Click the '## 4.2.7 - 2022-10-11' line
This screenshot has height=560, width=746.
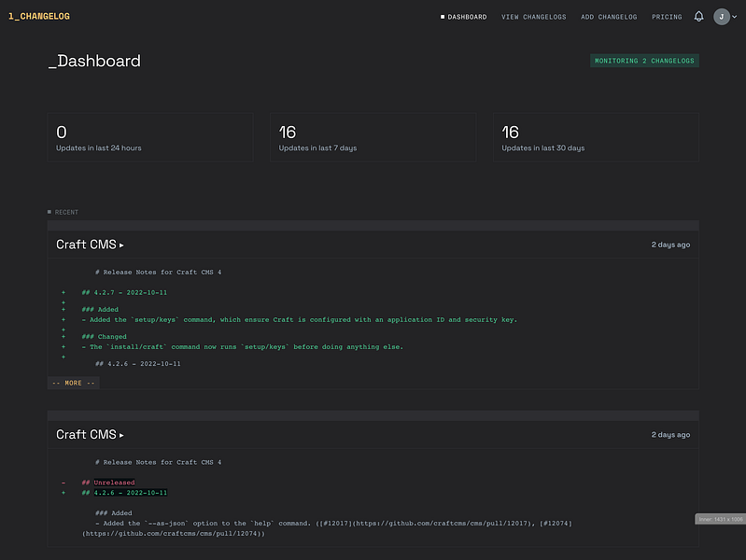pyautogui.click(x=124, y=293)
